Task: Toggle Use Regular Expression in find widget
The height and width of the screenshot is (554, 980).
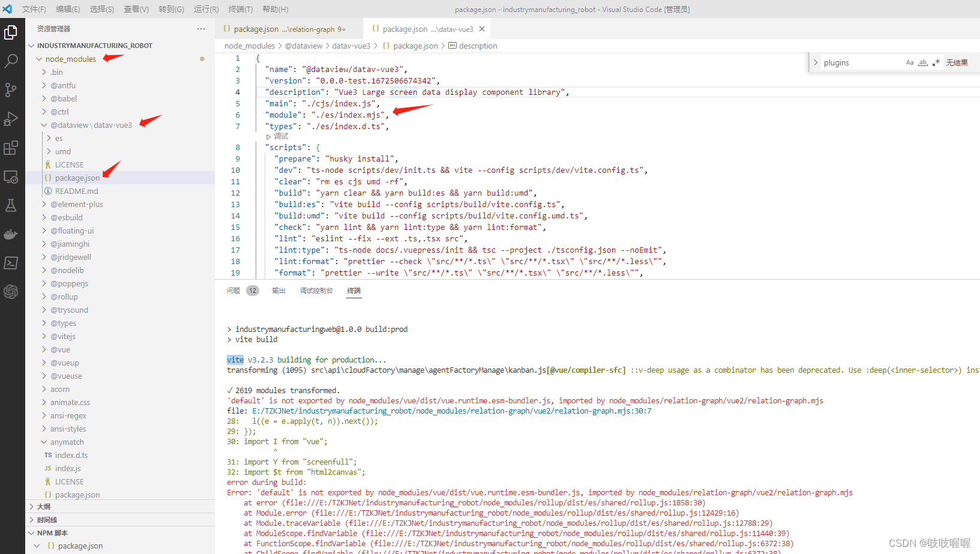Action: [936, 62]
